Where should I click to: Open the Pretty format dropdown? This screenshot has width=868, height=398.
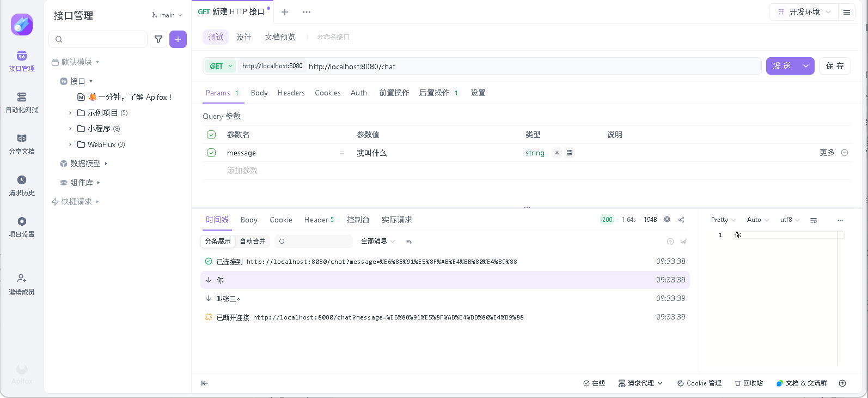pos(723,220)
